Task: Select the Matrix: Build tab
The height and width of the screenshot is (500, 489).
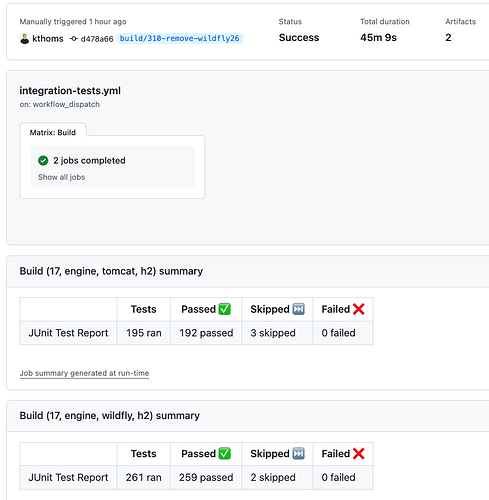Action: pos(53,132)
